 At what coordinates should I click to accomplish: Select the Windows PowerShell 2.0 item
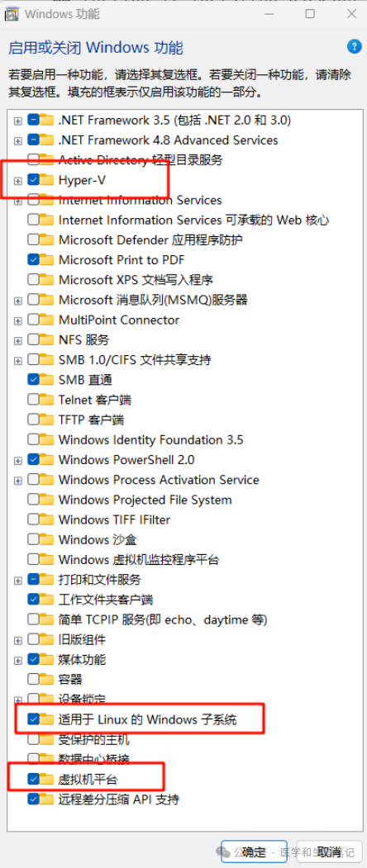point(126,459)
